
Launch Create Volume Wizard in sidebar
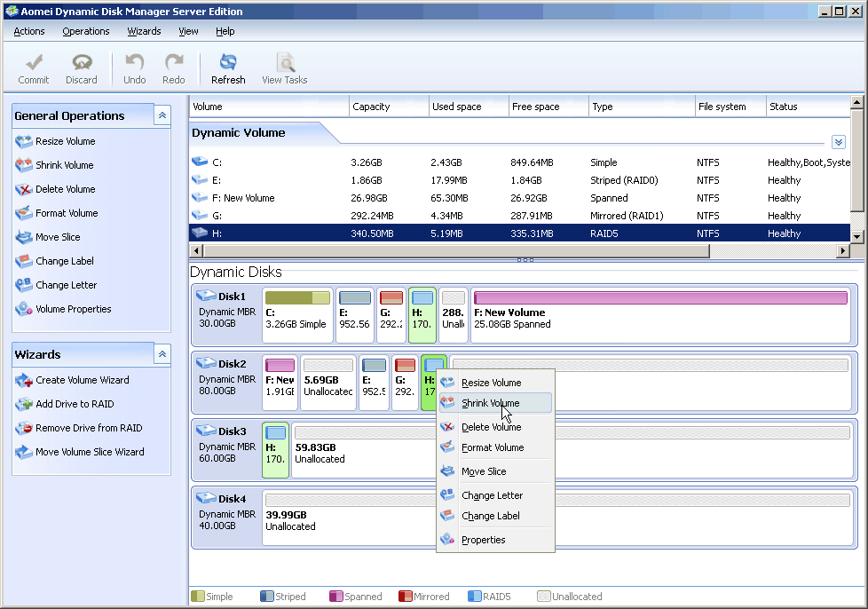82,380
